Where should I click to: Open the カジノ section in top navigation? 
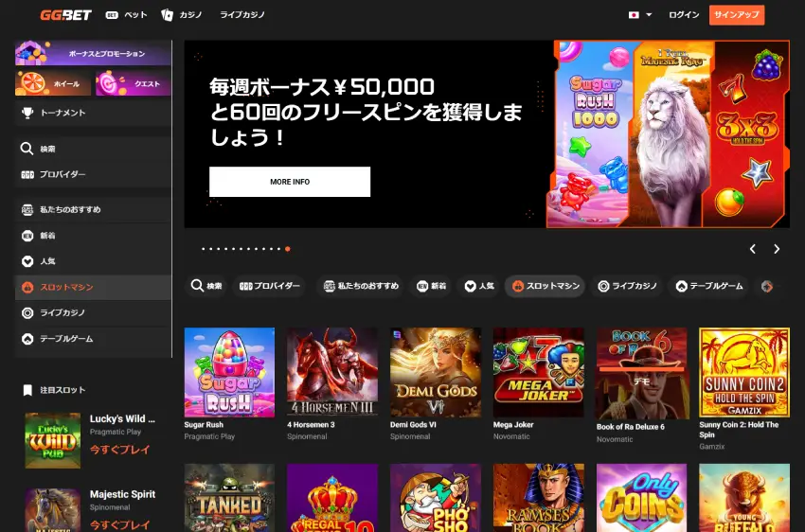[182, 15]
